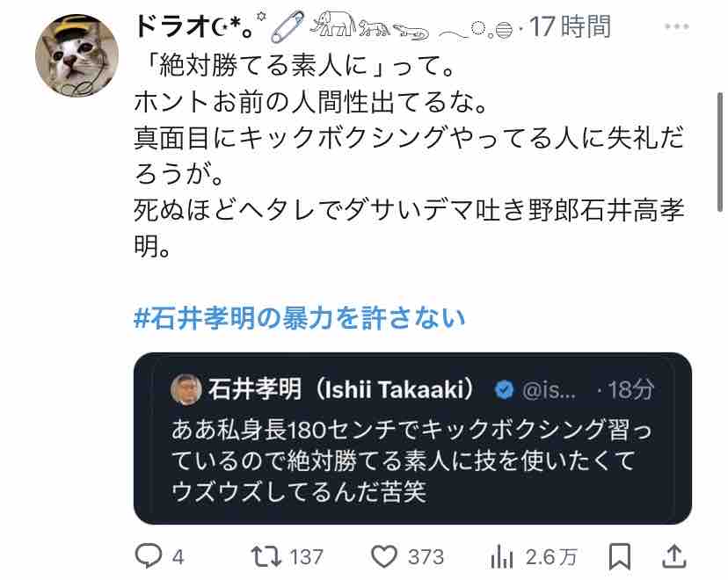Click quoted author's small avatar
Viewport: 728px width, 580px height.
click(x=186, y=390)
